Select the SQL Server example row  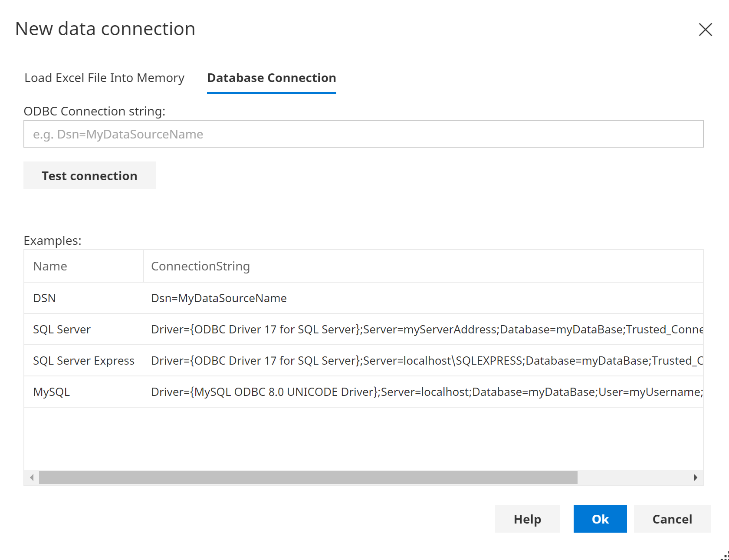[174, 329]
